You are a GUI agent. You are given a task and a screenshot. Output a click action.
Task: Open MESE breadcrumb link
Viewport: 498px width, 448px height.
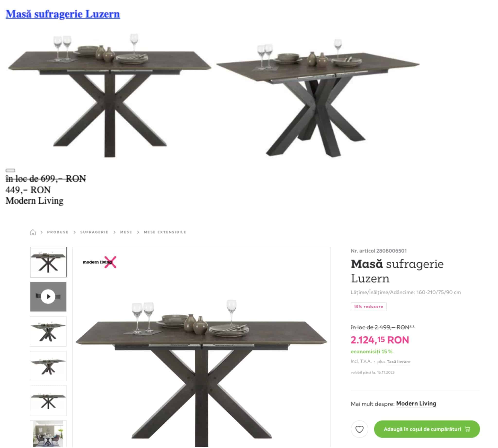(x=126, y=232)
